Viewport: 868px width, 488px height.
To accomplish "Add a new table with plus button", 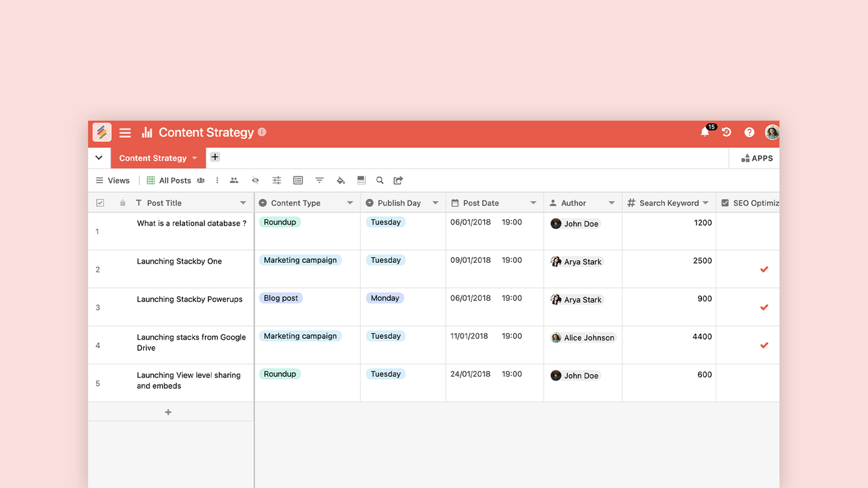I will click(x=215, y=157).
